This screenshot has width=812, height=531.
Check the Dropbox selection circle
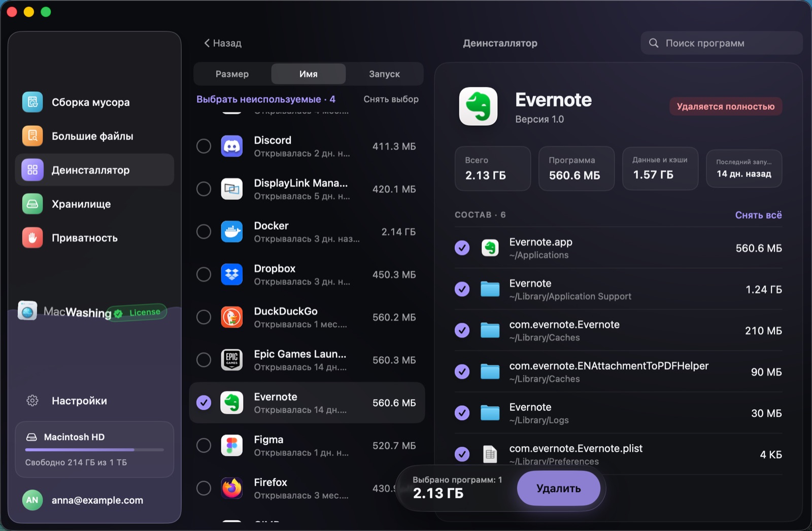204,274
